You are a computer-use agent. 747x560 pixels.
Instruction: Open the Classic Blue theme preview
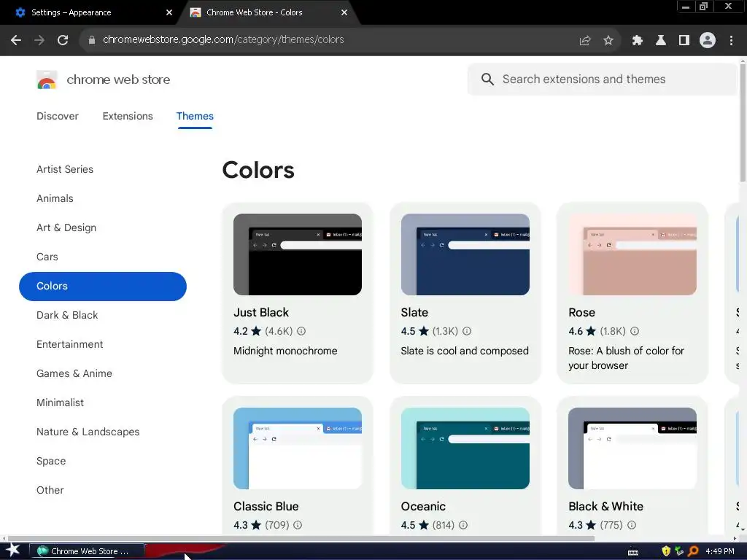298,448
